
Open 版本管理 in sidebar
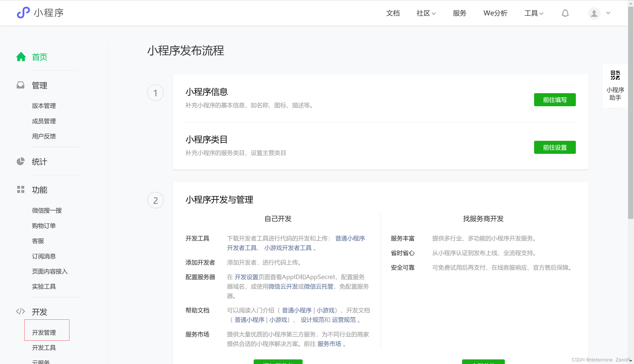click(x=44, y=106)
